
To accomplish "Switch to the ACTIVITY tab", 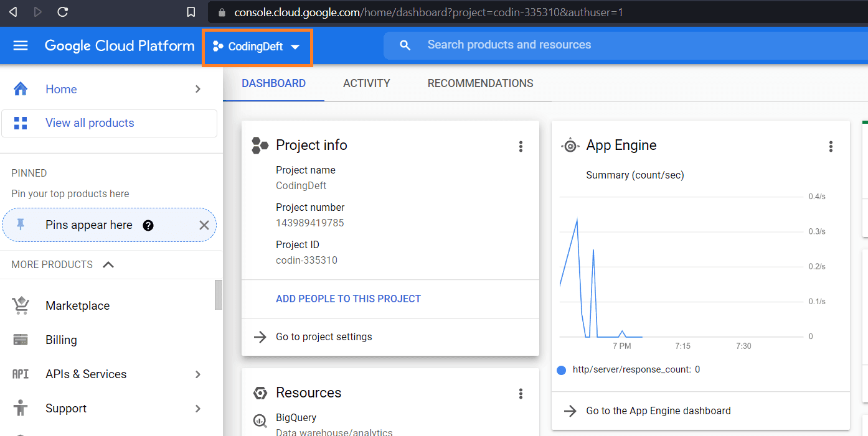I will (367, 83).
